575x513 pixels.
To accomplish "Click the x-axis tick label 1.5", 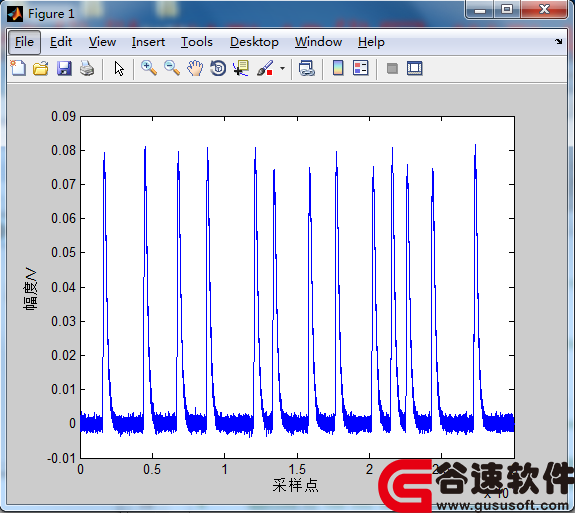I will [x=297, y=470].
